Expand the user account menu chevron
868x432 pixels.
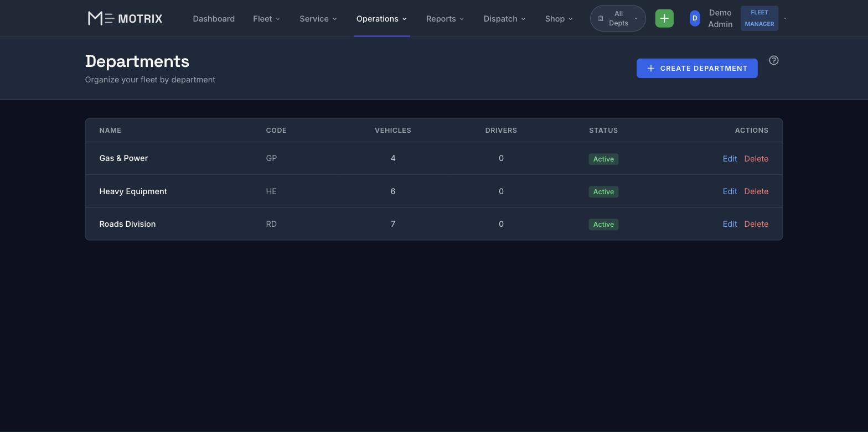pos(785,18)
